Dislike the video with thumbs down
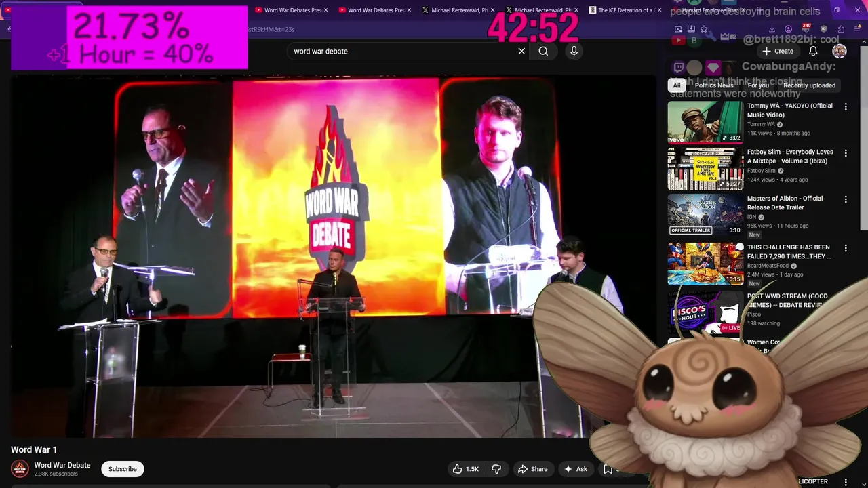Screen dimensions: 868x488 pos(496,469)
